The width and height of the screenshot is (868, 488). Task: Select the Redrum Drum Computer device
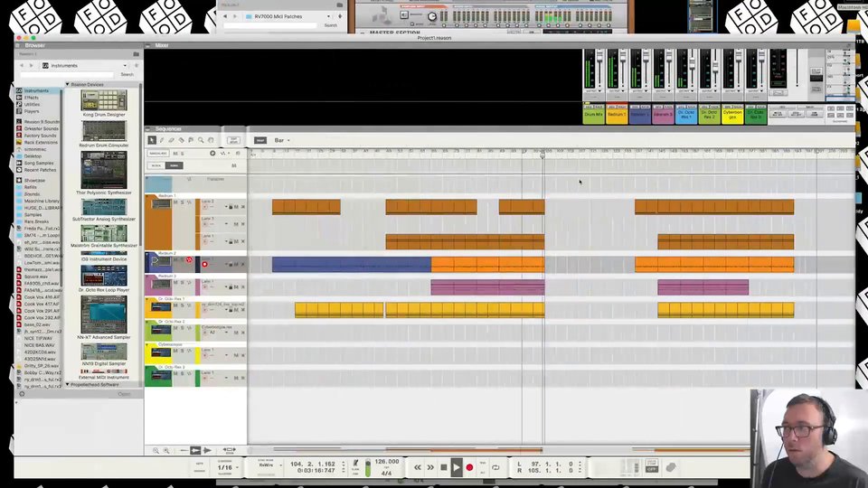(x=103, y=135)
